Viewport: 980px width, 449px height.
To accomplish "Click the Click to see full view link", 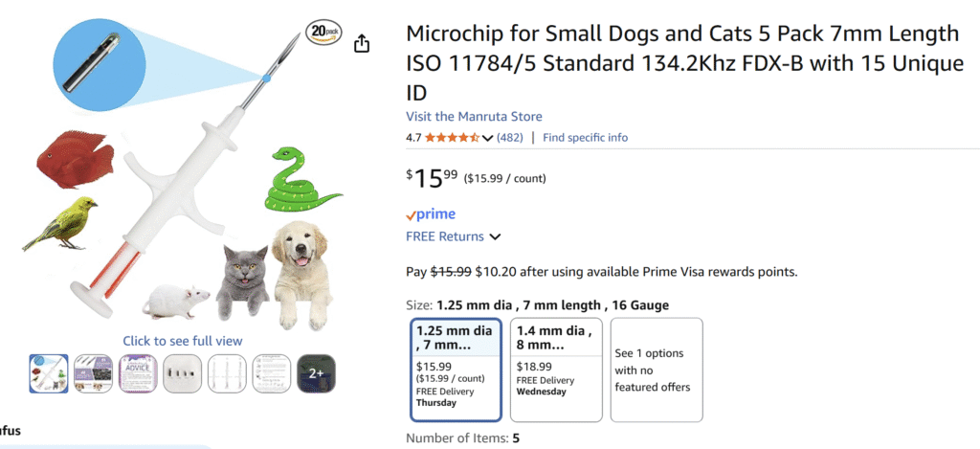I will pos(182,341).
